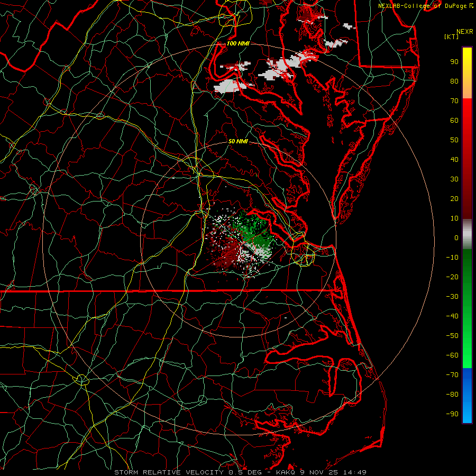Image resolution: width=476 pixels, height=476 pixels.
Task: Click the 80 value on velocity scale
Action: point(454,81)
